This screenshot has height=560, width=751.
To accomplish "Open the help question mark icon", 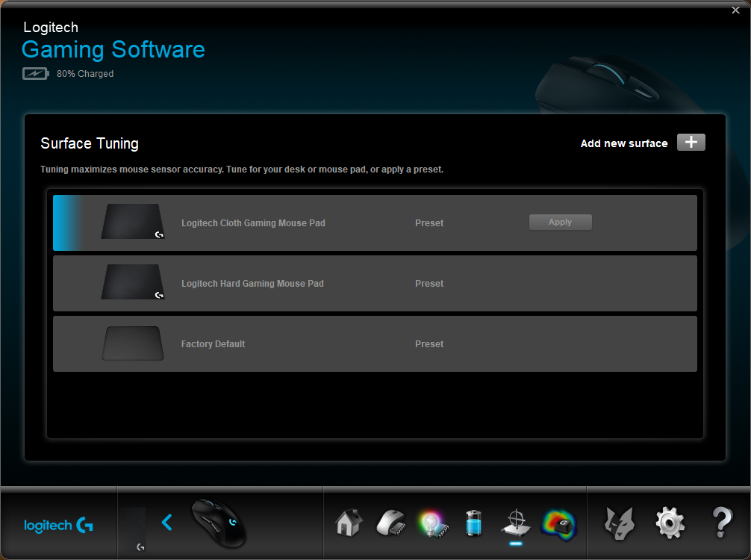I will point(723,523).
